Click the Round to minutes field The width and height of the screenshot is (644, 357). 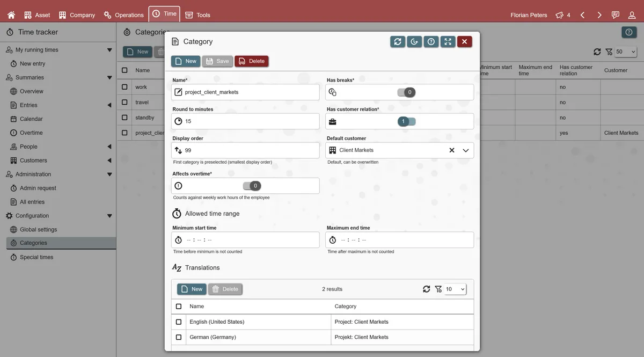pos(245,121)
